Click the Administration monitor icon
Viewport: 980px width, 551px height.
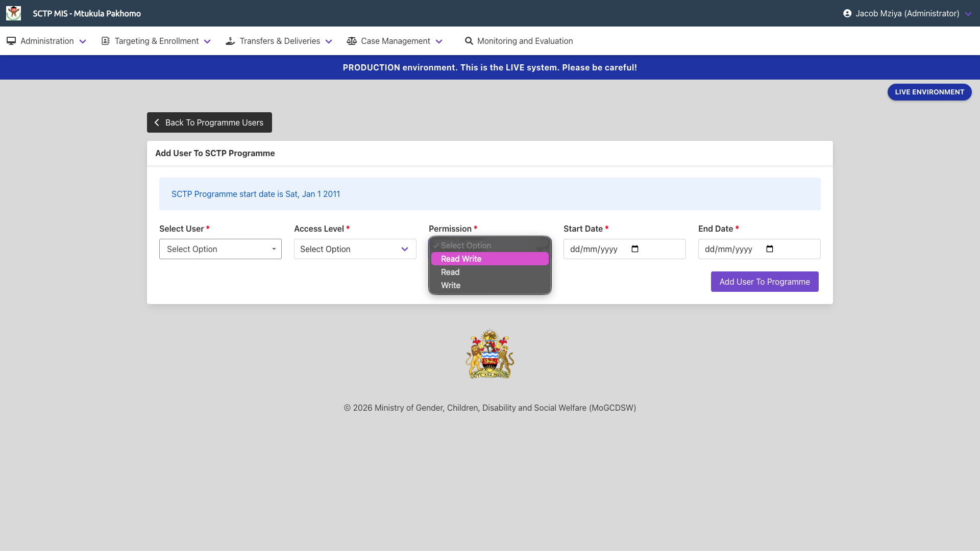[11, 41]
